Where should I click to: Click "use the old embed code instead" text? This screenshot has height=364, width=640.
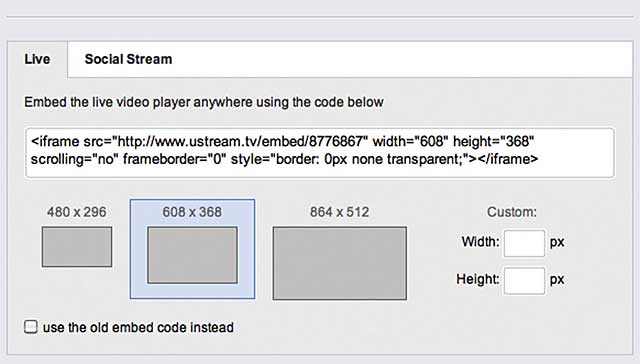pos(138,327)
